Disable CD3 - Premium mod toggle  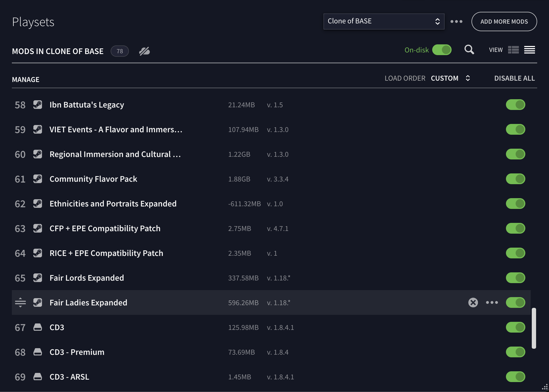(x=515, y=352)
